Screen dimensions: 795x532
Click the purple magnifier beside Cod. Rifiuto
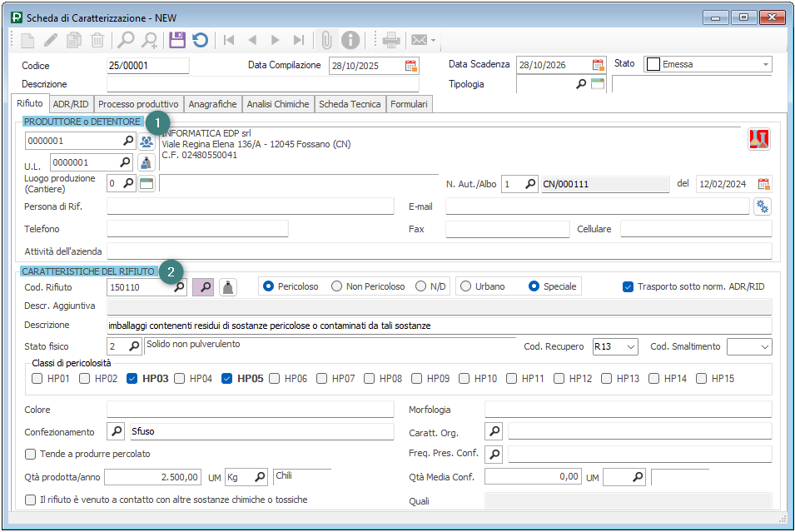(205, 286)
